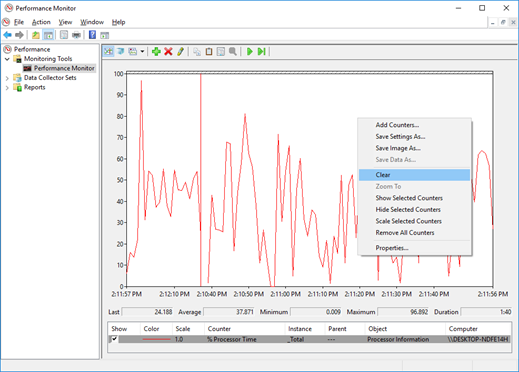Expand the Data Collector Sets node

(x=7, y=78)
